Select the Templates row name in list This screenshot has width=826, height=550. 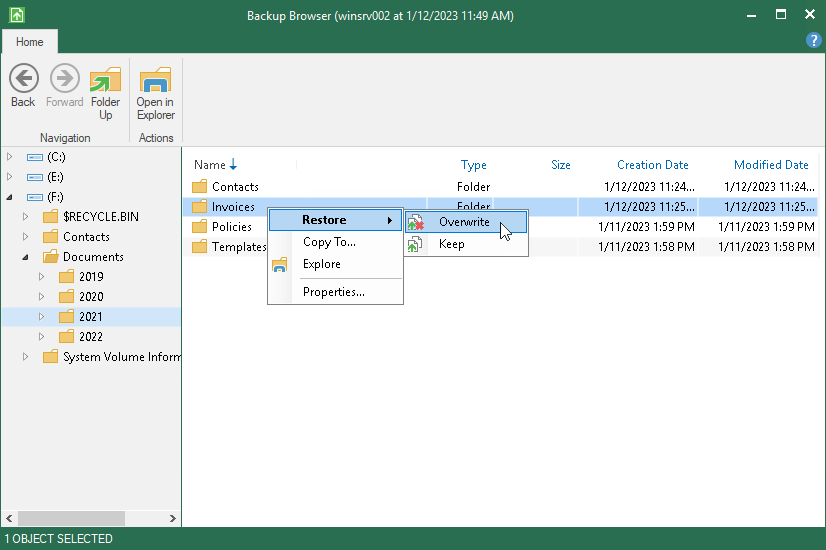coord(239,247)
